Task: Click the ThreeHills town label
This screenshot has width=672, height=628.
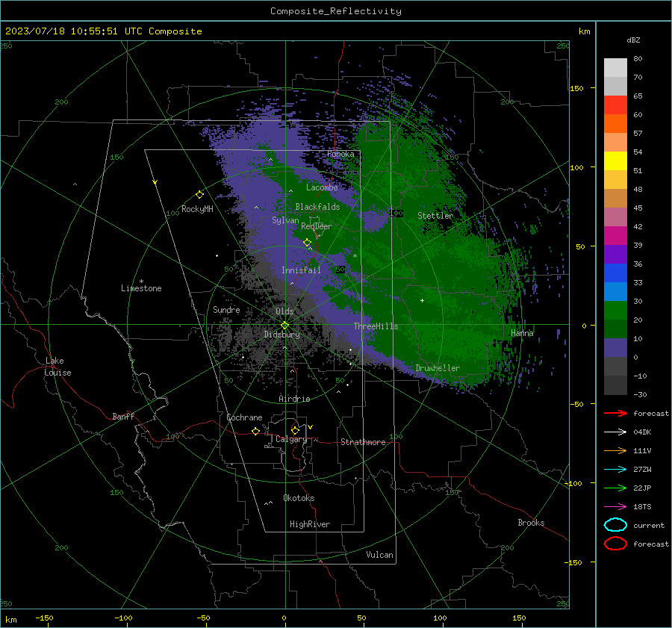Action: (x=376, y=326)
